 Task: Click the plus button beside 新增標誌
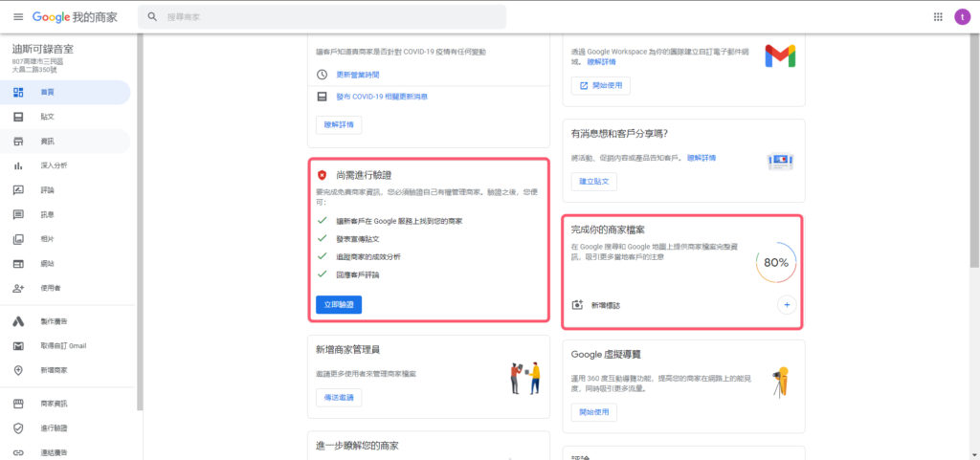coord(787,305)
